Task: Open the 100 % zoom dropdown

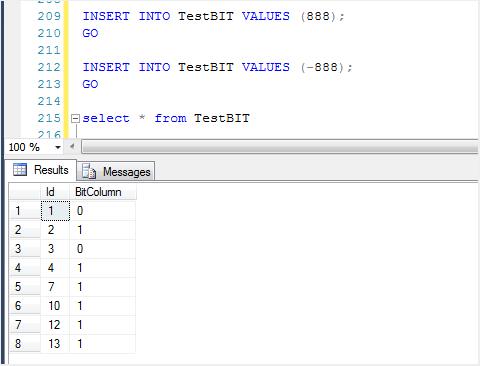Action: click(x=58, y=147)
